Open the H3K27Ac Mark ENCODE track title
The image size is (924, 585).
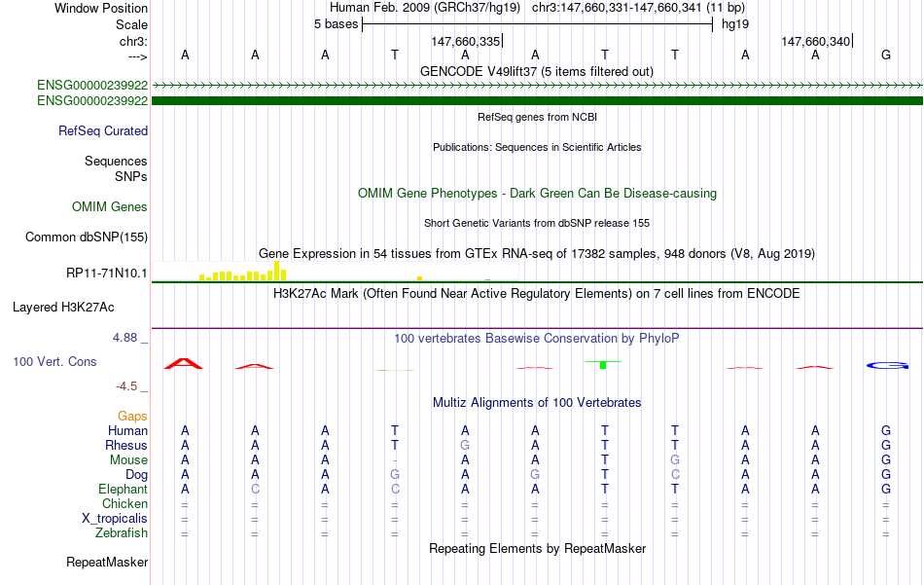point(536,294)
